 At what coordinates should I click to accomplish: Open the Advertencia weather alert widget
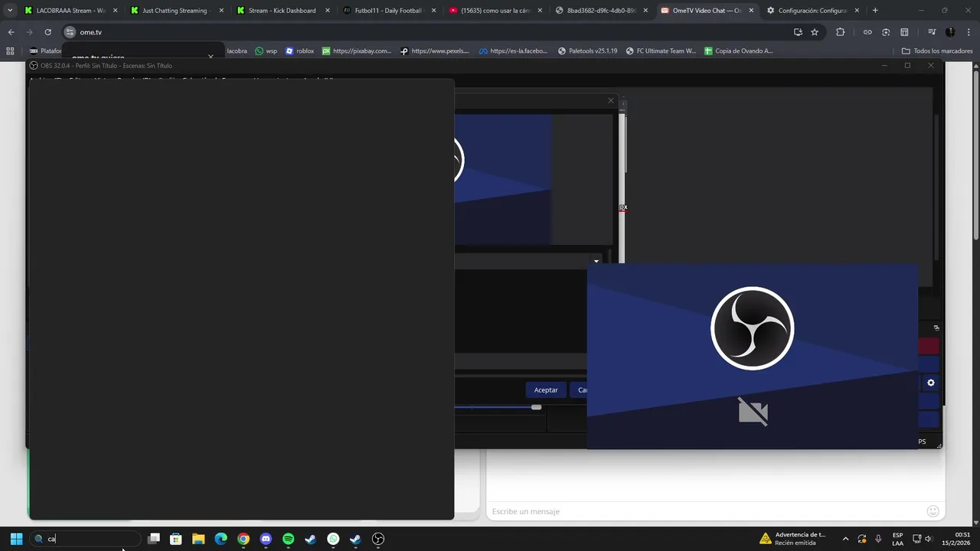pos(792,539)
